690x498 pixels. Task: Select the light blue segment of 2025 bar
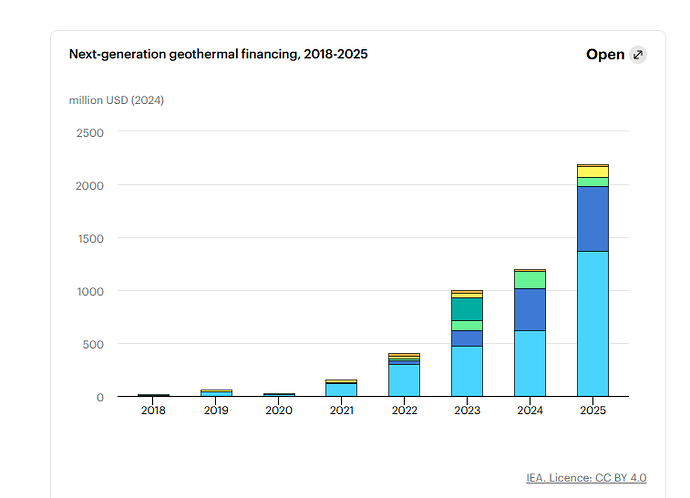593,324
